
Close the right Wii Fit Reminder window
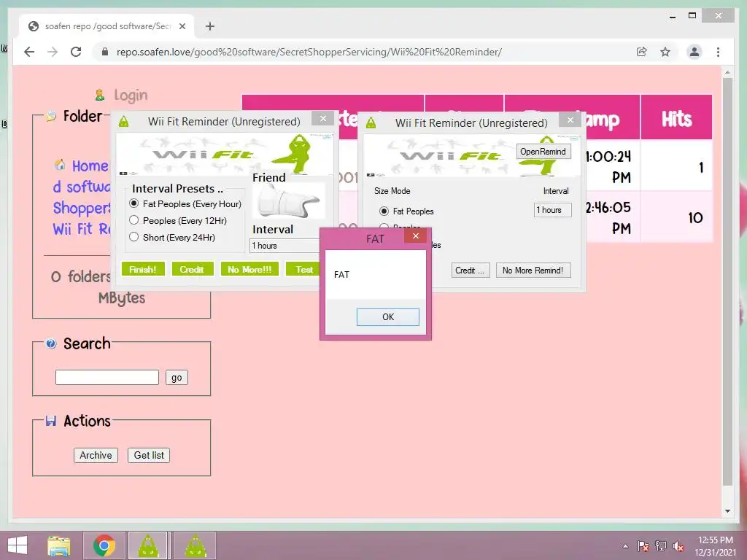[570, 120]
